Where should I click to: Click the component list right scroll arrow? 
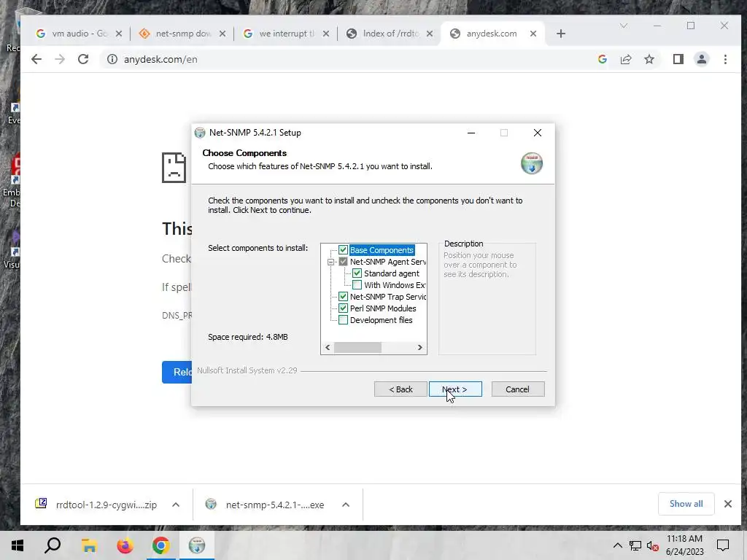tap(419, 348)
